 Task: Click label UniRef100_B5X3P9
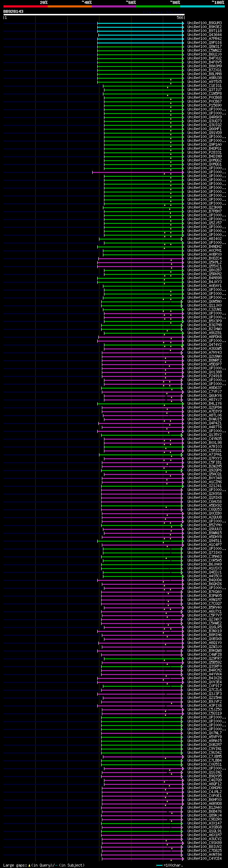[204, 321]
